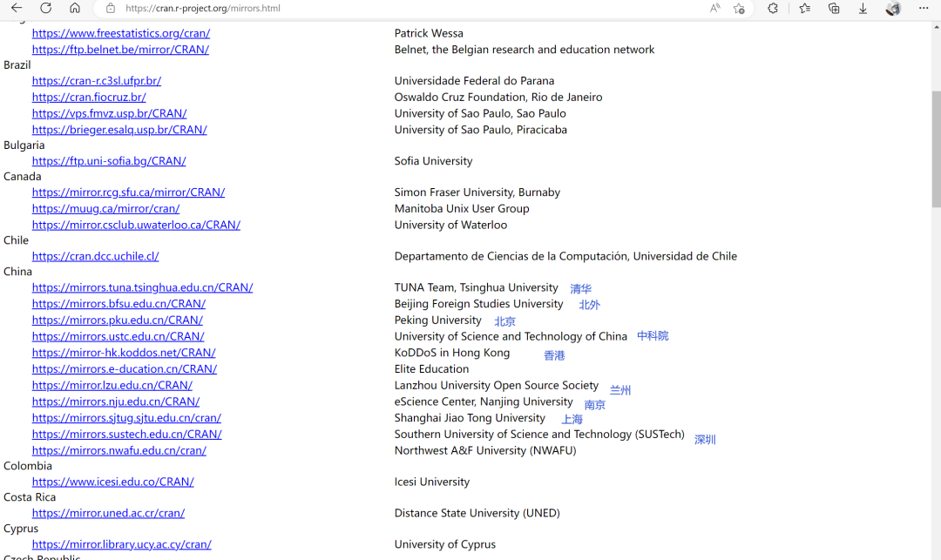
Task: Open the mirrors.bfsu.edu.cn CRAN link
Action: [118, 304]
